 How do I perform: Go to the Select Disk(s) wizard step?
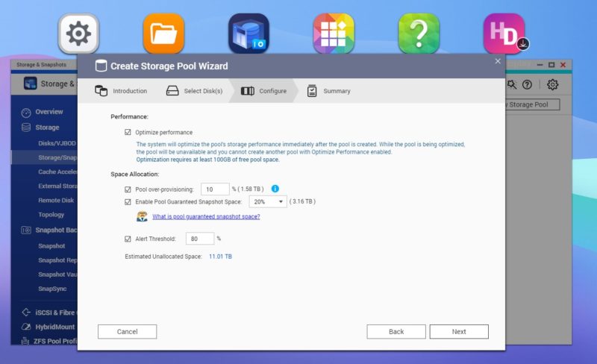tap(194, 91)
